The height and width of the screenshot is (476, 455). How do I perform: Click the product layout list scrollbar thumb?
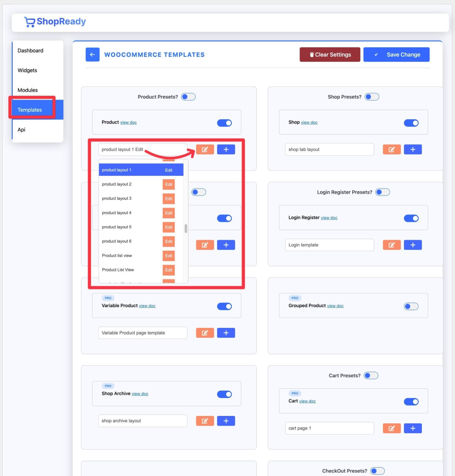click(x=186, y=229)
